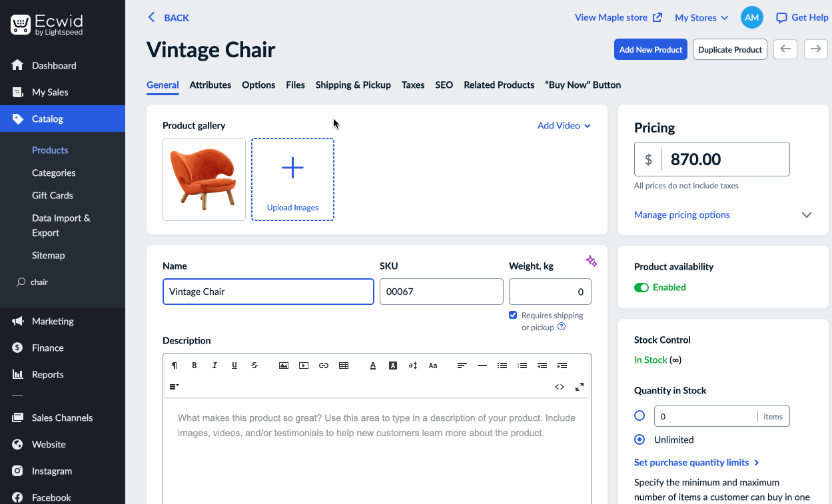
Task: Click the Add New Product button
Action: point(651,49)
